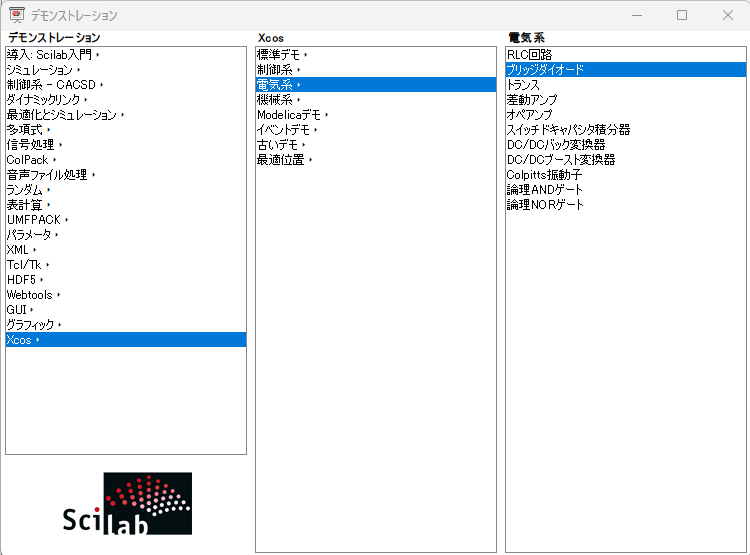
Task: Select 制御系 in the Xcos list
Action: (376, 70)
